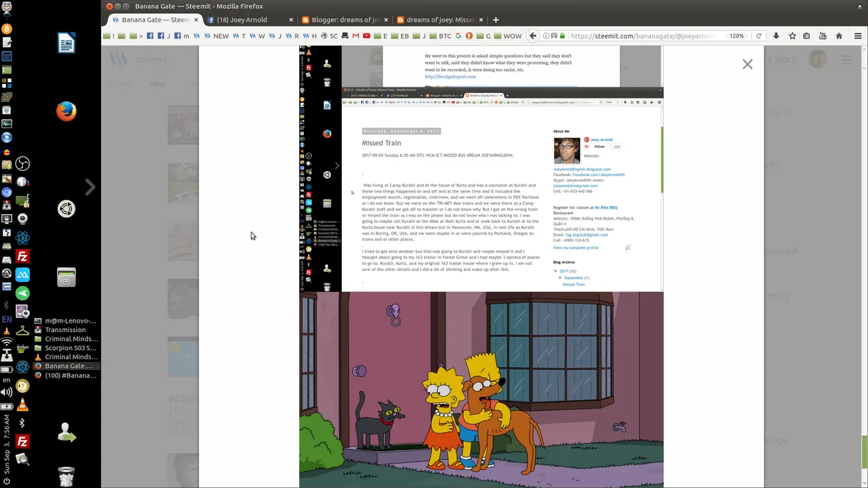Open the YouTube bookmark icon in bookmarks bar
Image resolution: width=868 pixels, height=488 pixels.
coord(366,36)
